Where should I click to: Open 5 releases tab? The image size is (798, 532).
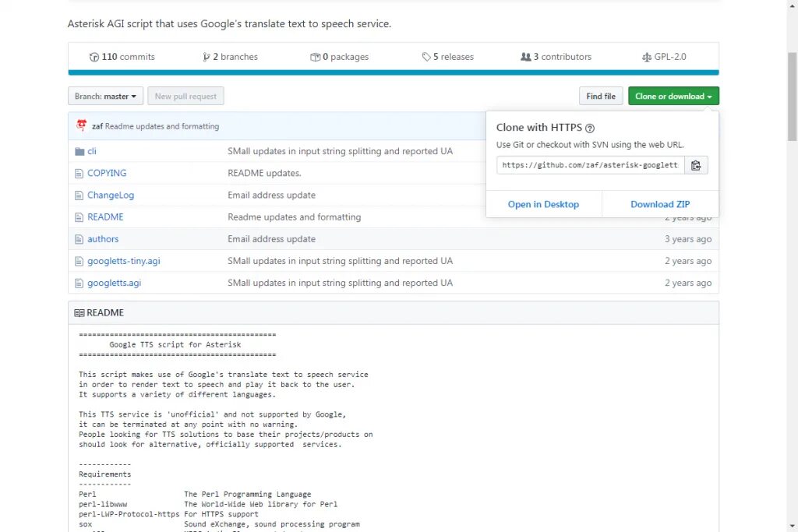click(x=448, y=57)
